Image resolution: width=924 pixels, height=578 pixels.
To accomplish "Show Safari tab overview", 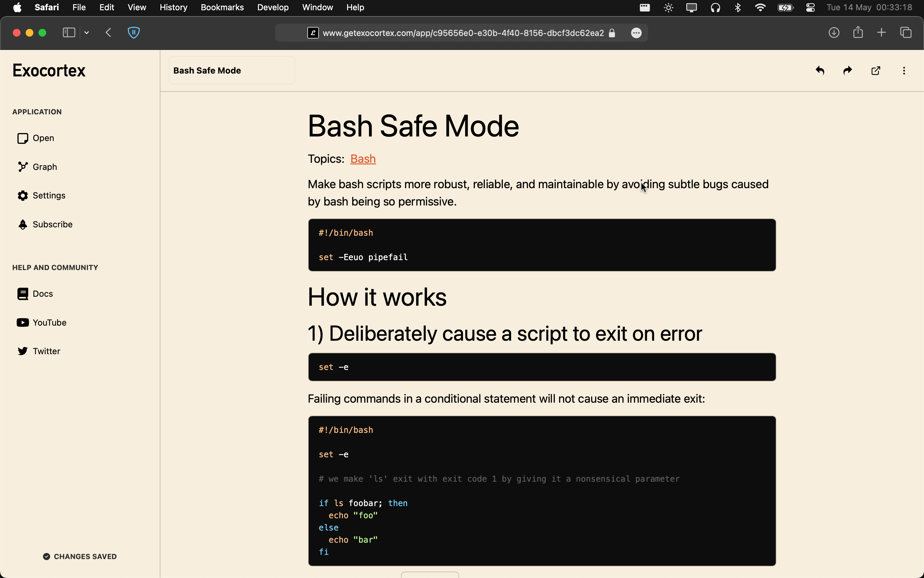I will (x=906, y=32).
